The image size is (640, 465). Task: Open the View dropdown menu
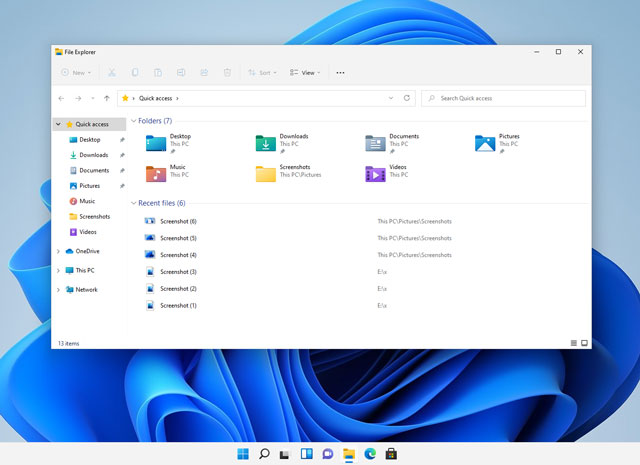(305, 73)
